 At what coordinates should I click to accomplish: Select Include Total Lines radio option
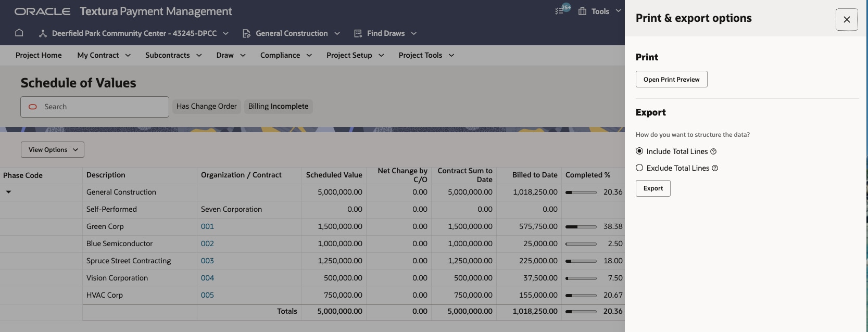click(639, 151)
